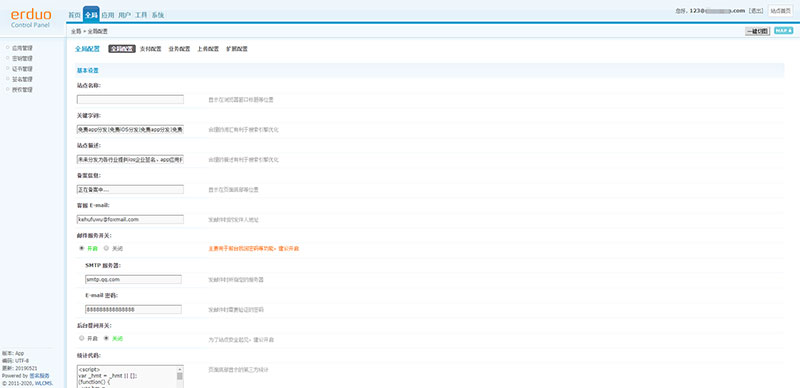Viewport: 800px width, 388px height.
Task: Click the WLCMS link in footer
Action: point(43,383)
